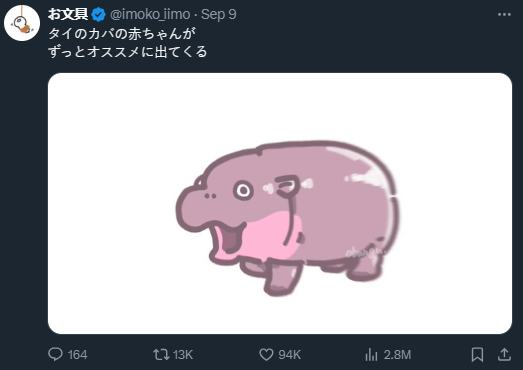The height and width of the screenshot is (370, 523).
Task: Click the 94K likes count
Action: (x=290, y=355)
